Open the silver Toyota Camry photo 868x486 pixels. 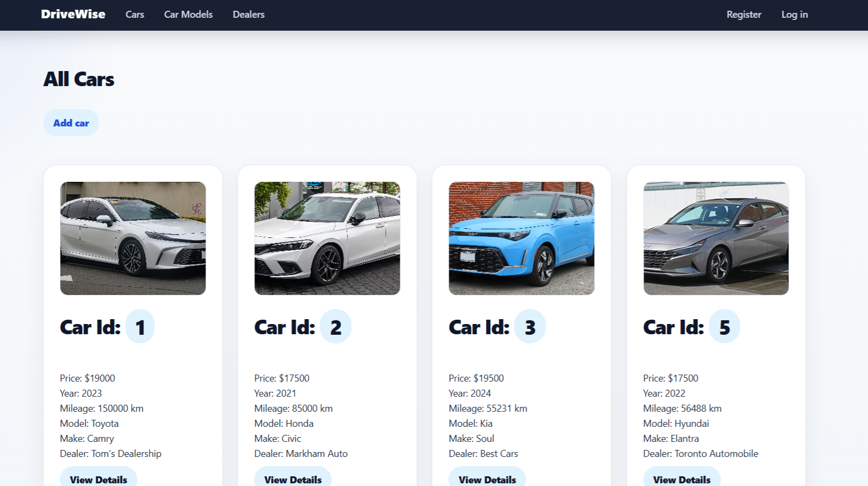pos(133,238)
